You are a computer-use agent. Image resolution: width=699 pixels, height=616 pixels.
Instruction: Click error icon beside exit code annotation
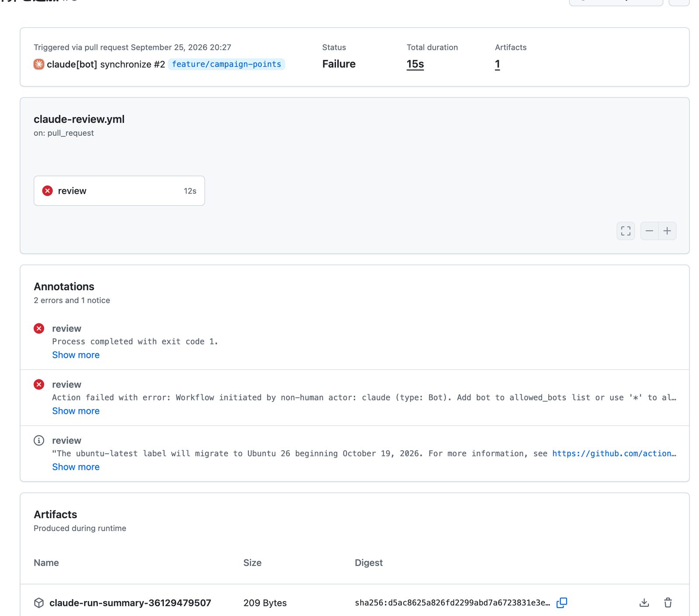[39, 328]
